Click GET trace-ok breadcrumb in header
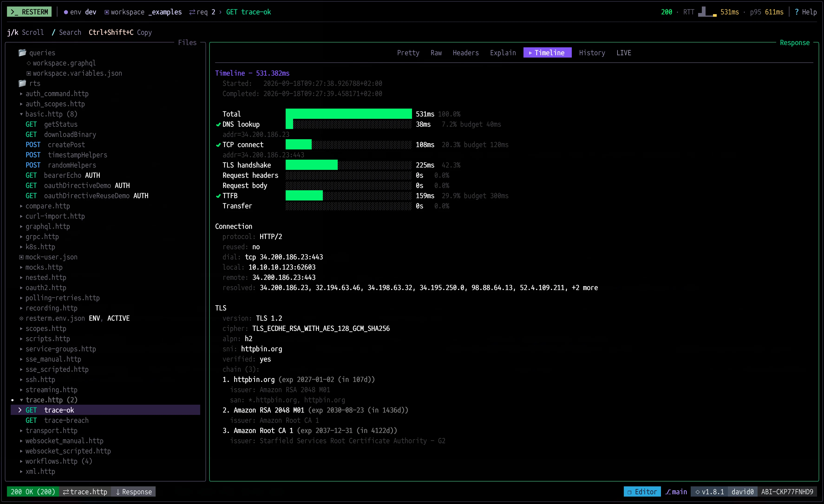 (249, 12)
